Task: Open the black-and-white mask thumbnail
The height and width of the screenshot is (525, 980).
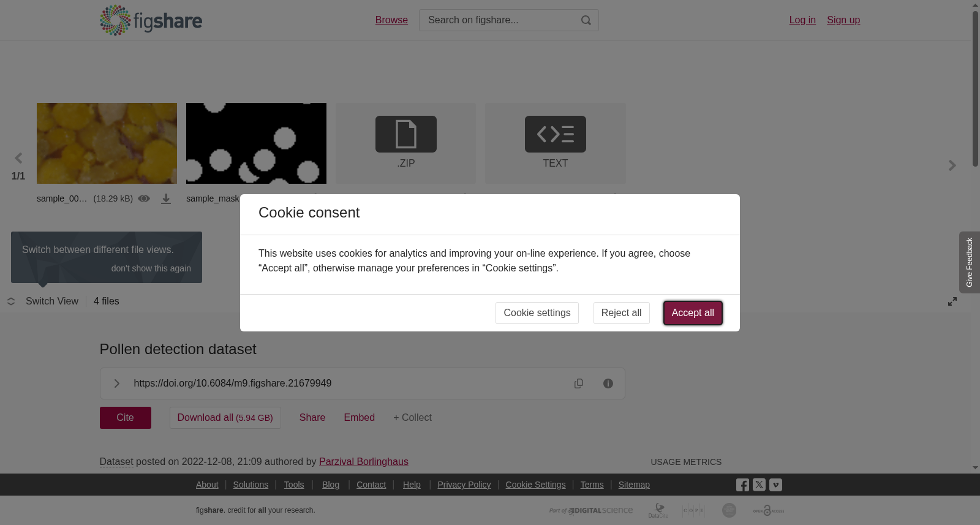Action: (x=256, y=143)
